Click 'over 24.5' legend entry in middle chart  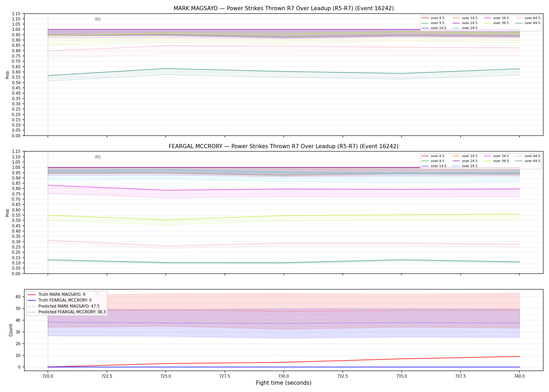coord(465,161)
